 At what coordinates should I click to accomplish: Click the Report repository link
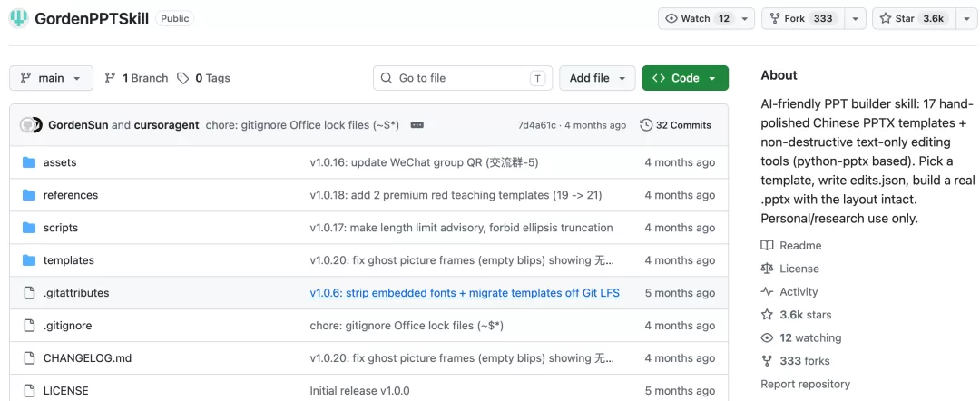point(806,384)
